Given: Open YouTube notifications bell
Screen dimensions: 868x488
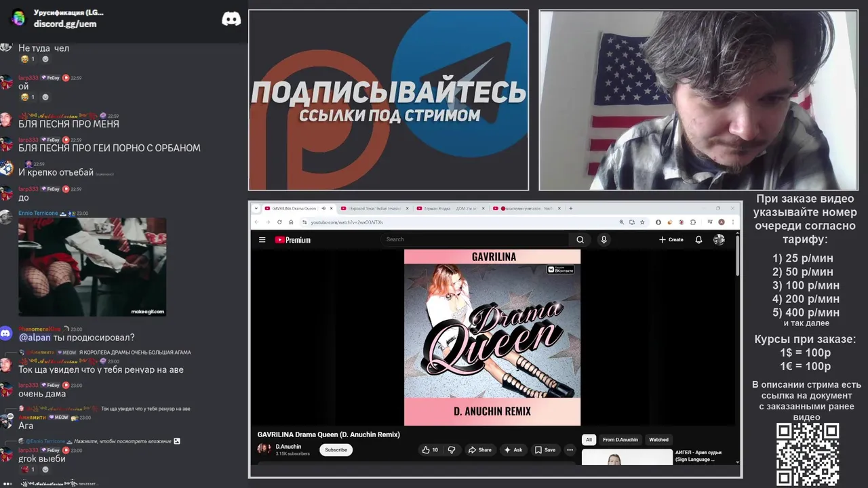Looking at the screenshot, I should point(698,239).
